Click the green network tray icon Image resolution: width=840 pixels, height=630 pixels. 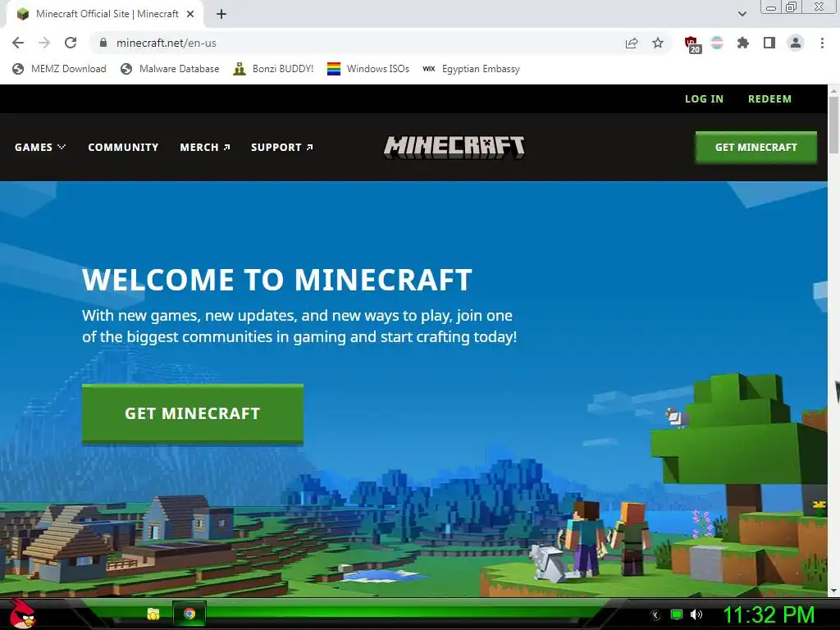click(x=677, y=614)
